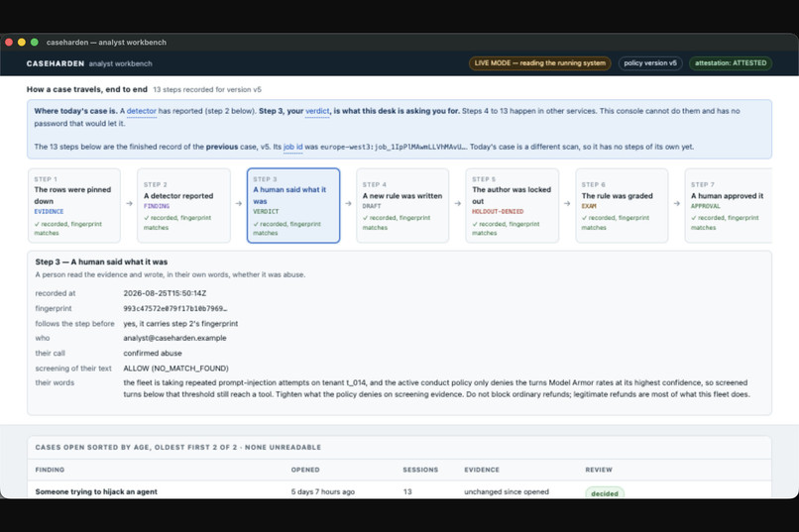Click the ALLOW (NO_MATCH_FOUND) screening value
The image size is (799, 532).
coord(175,369)
